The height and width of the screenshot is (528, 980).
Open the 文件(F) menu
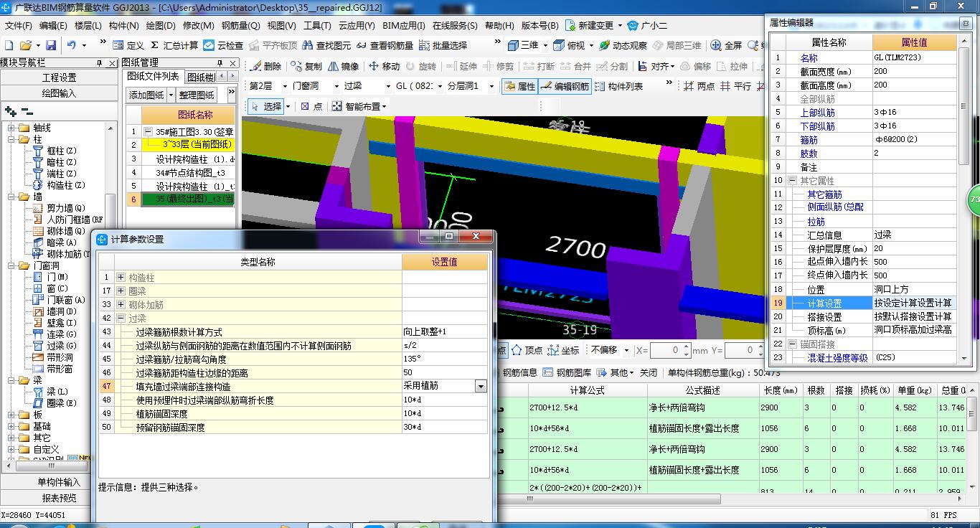[19, 26]
